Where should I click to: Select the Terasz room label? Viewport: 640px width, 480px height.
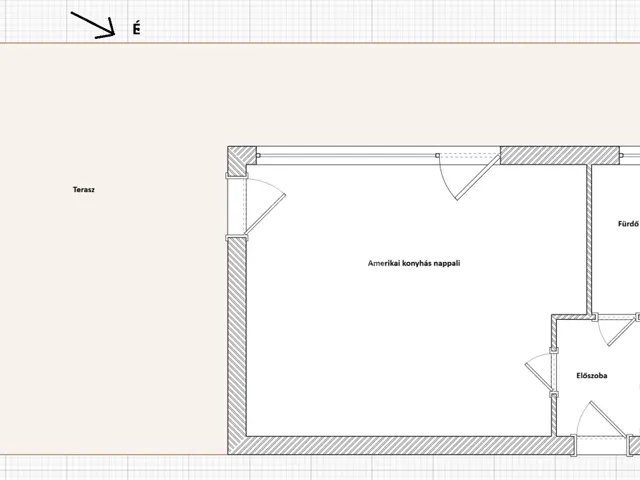[84, 189]
